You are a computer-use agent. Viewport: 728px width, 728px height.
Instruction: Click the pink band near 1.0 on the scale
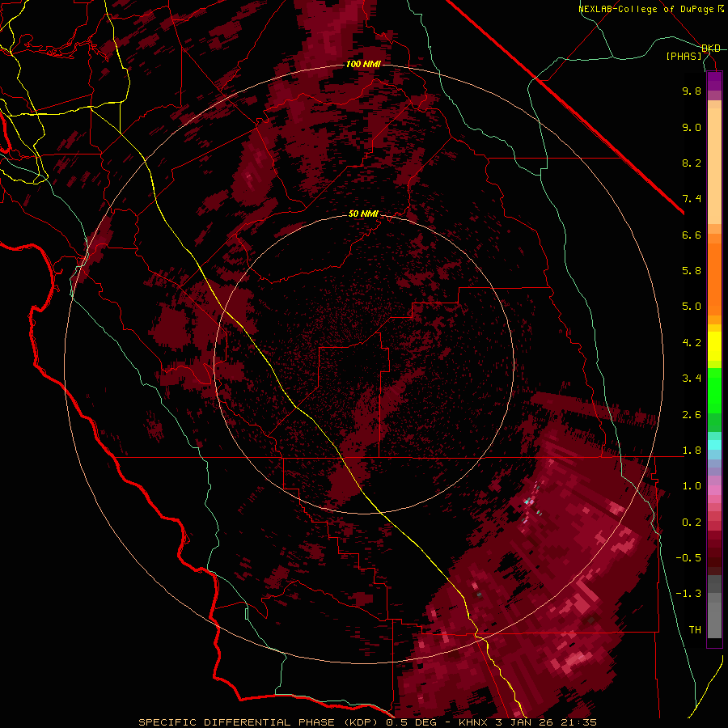click(714, 490)
